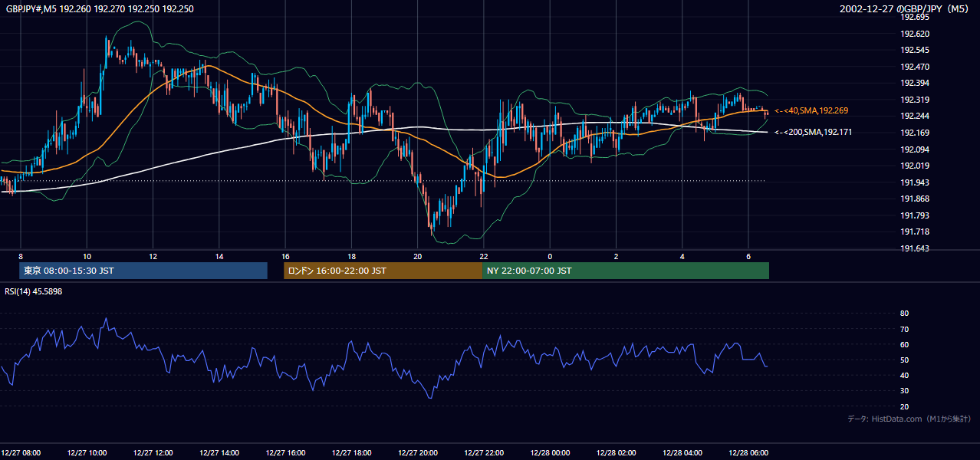Click price axis value 191.943
980x460 pixels.
(x=915, y=182)
